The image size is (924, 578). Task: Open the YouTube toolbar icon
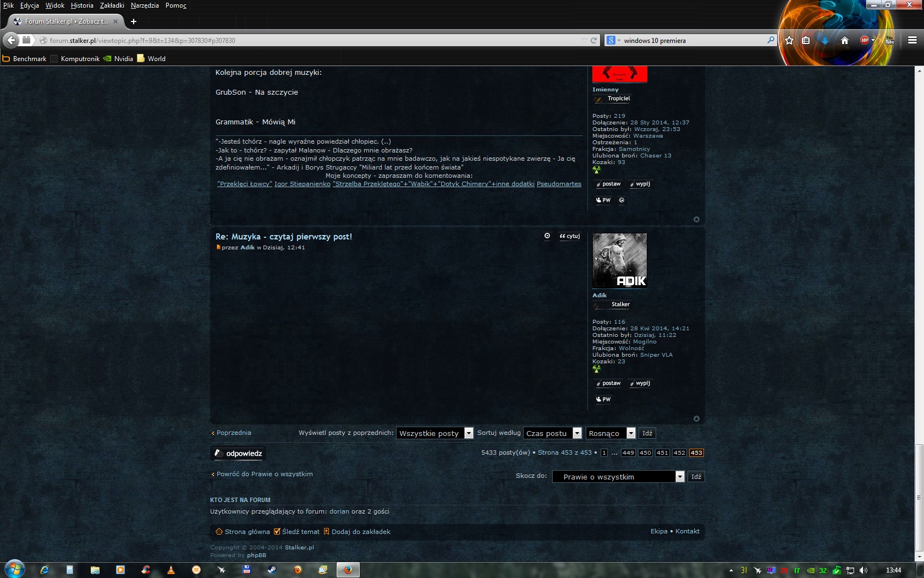click(x=889, y=40)
